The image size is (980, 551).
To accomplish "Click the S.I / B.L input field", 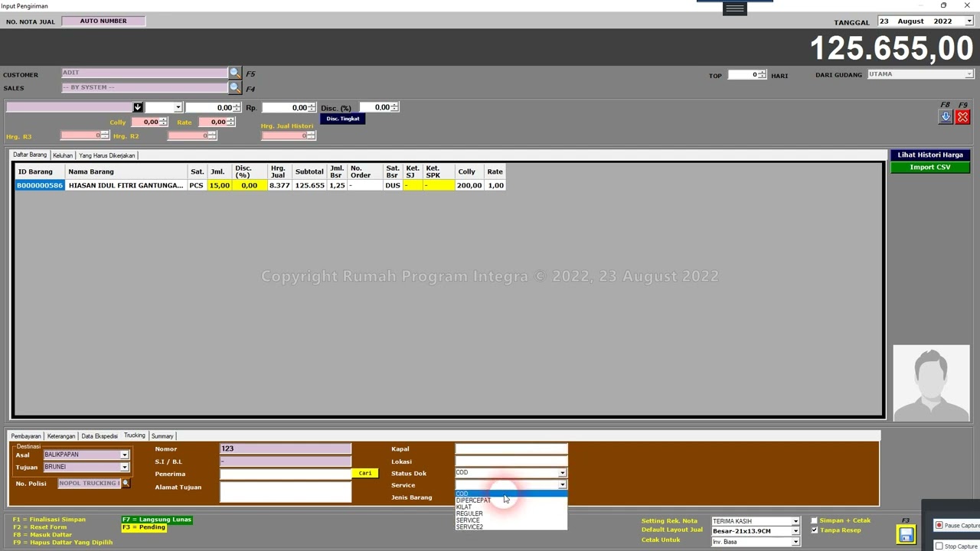I will point(286,461).
